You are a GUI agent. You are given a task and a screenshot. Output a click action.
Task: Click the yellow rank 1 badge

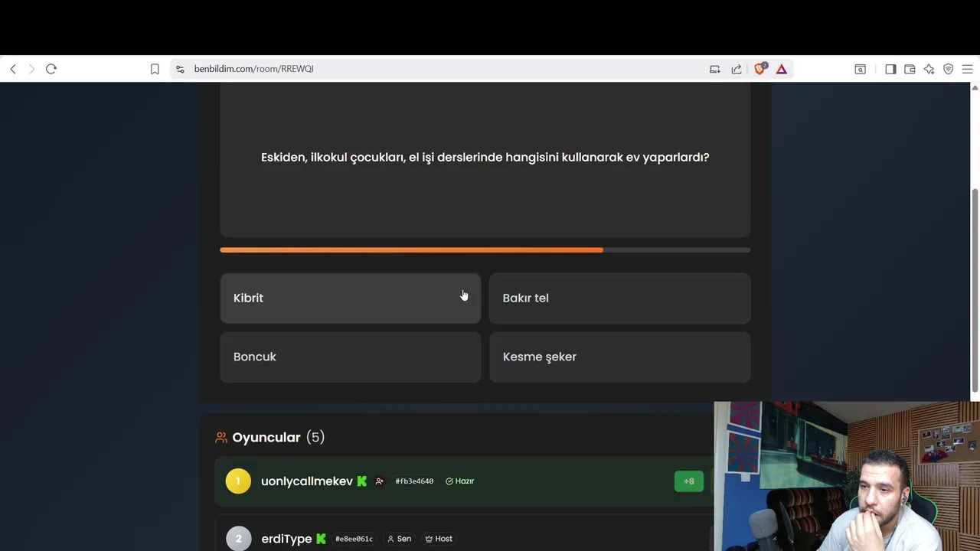coord(238,481)
